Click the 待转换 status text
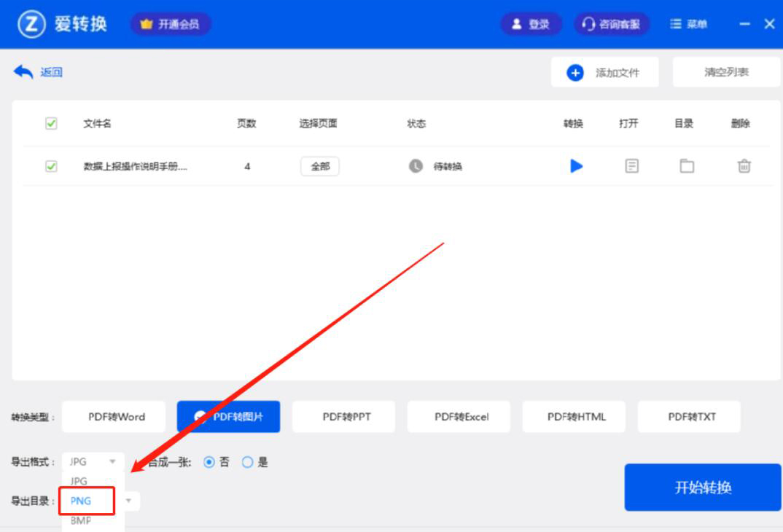The image size is (783, 532). coord(448,166)
